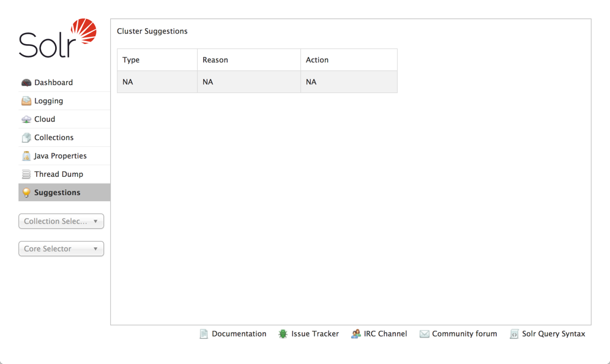This screenshot has height=364, width=610.
Task: Open the Collection Selector dropdown
Action: pyautogui.click(x=61, y=221)
